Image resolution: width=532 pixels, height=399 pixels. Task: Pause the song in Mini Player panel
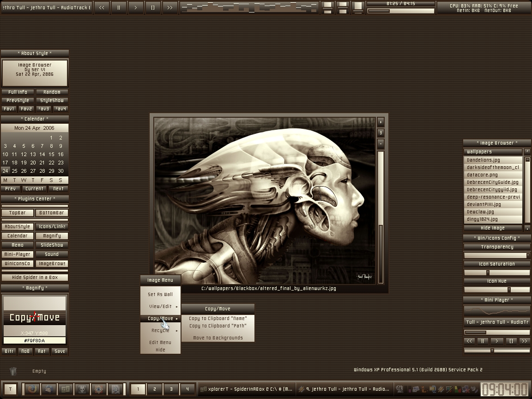pos(483,341)
